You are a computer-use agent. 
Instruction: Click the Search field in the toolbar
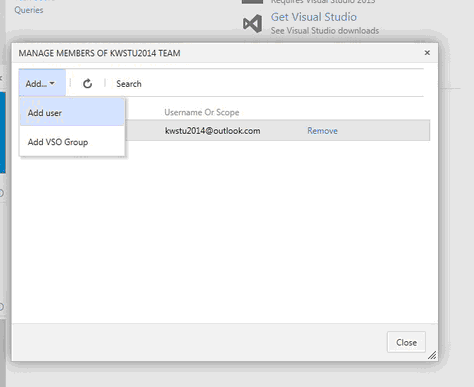point(129,84)
